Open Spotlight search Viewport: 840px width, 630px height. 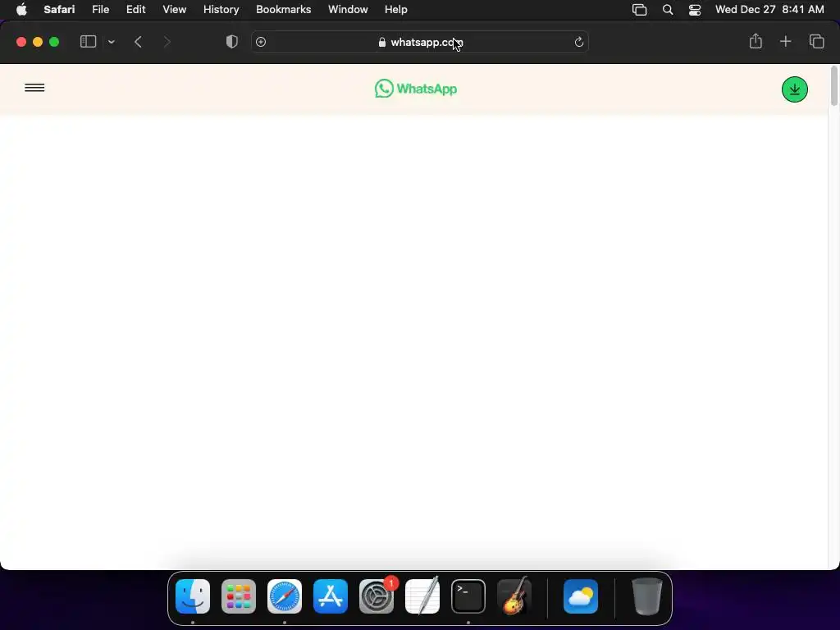668,10
